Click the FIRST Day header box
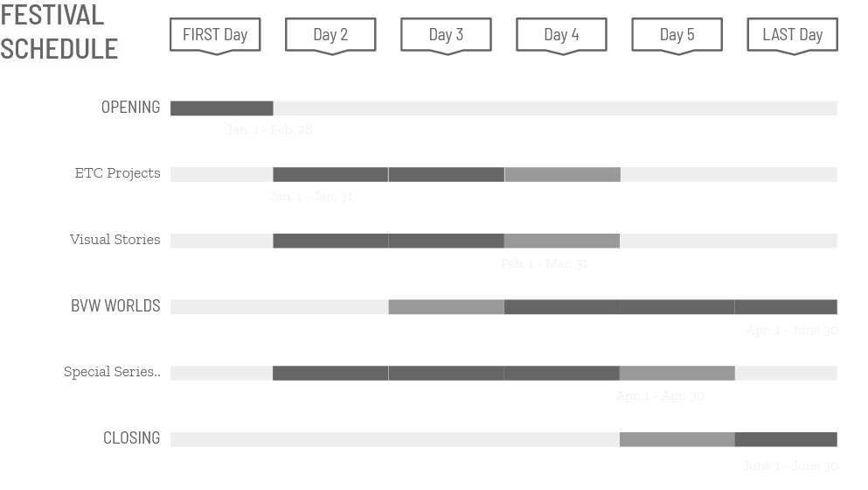This screenshot has height=490, width=868. 215,36
